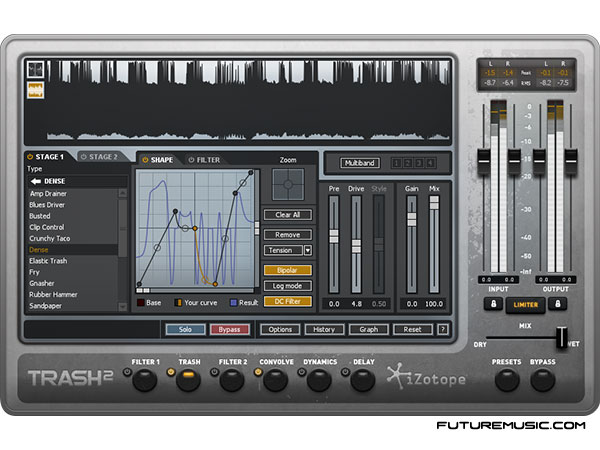
Task: Click the type list scroll up arrow
Action: coord(122,193)
